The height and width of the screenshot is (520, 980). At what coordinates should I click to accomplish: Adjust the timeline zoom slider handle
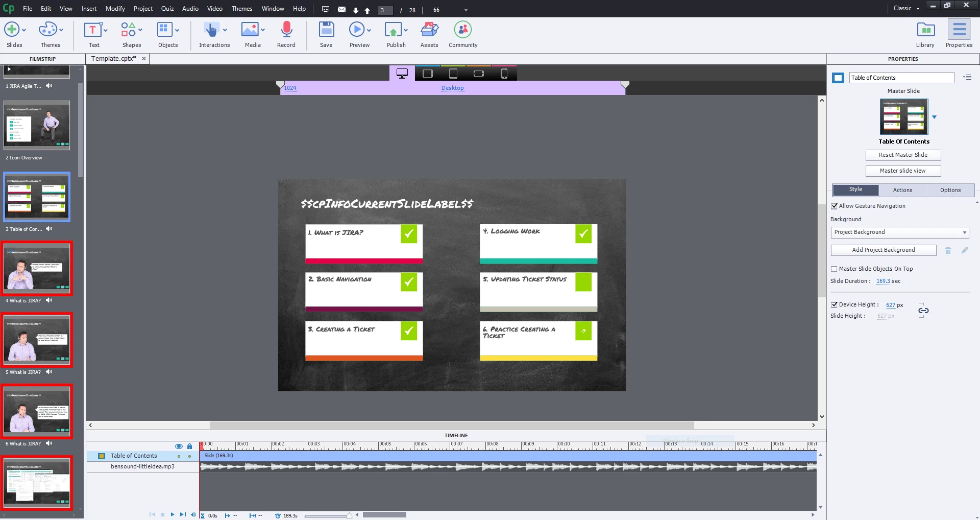click(349, 515)
